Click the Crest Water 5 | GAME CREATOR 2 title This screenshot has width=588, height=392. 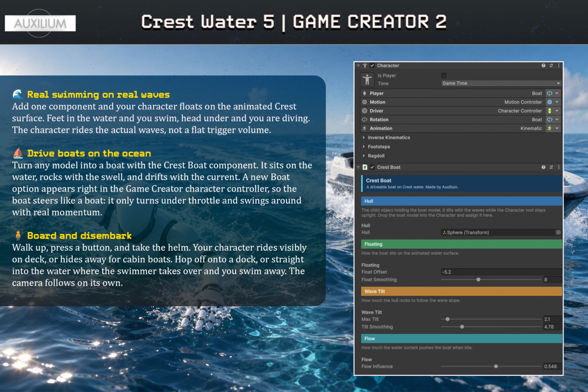(294, 22)
